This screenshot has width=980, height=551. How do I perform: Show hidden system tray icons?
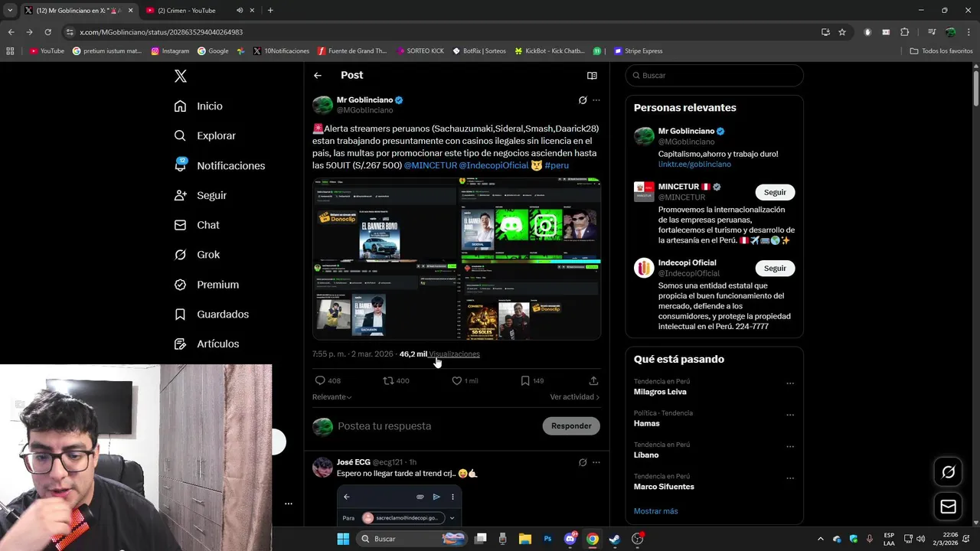tap(820, 539)
